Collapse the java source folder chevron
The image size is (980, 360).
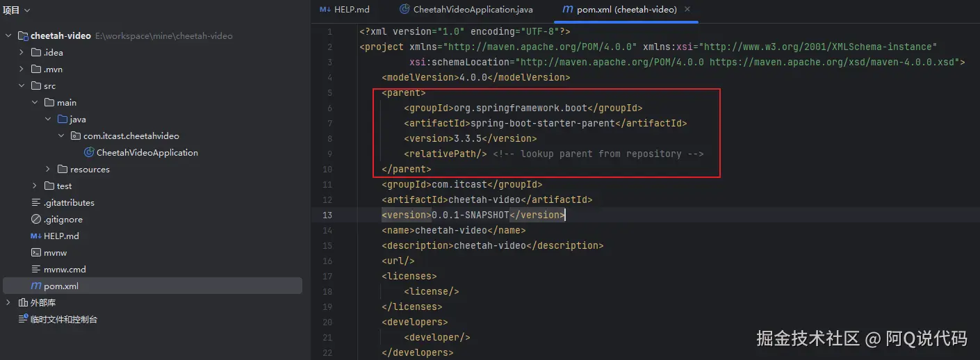[48, 120]
